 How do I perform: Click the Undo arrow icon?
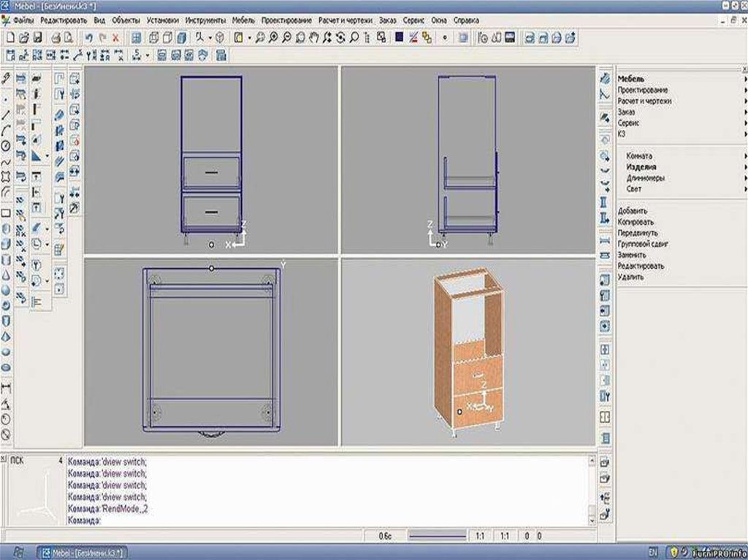click(x=89, y=37)
